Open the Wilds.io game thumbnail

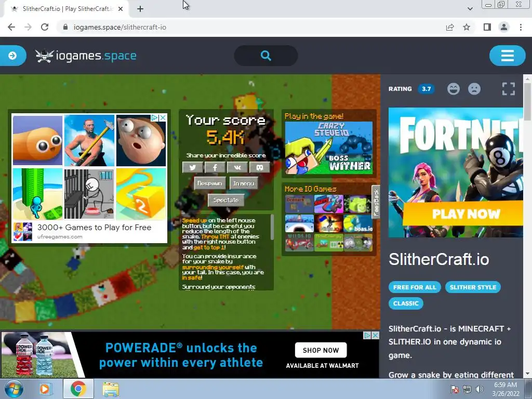pos(300,242)
